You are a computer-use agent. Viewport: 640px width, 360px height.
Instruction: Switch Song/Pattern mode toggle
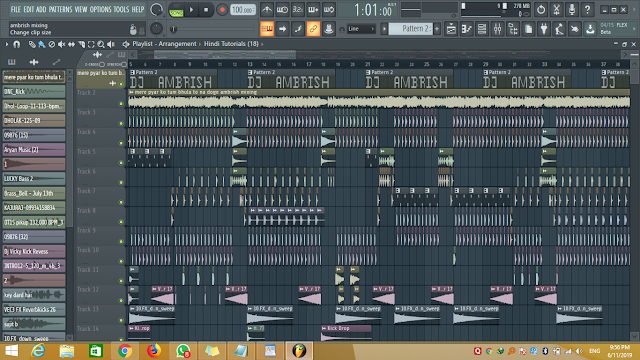(176, 10)
